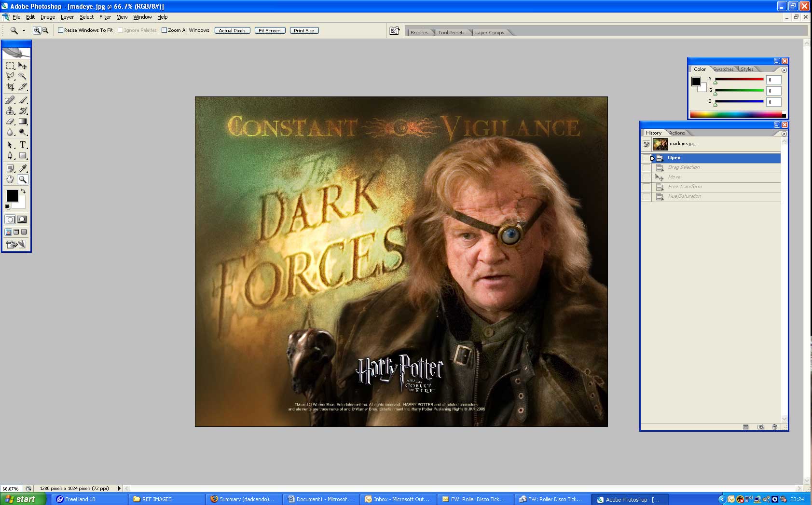Open the Filter menu

pos(105,17)
